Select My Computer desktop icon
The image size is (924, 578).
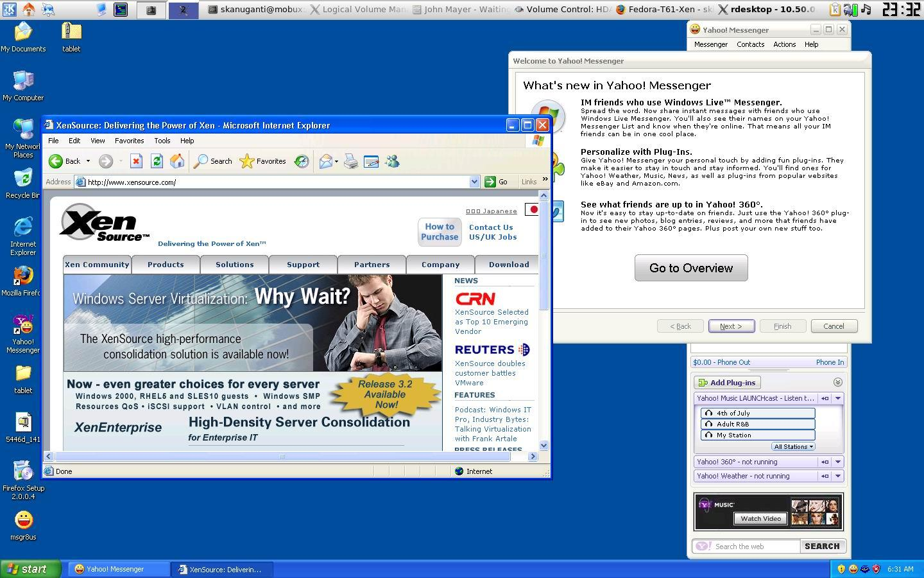[x=23, y=86]
